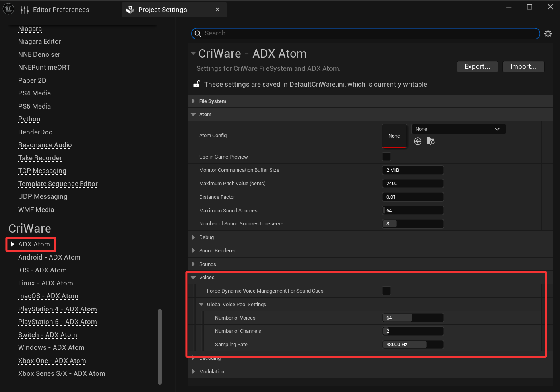Screen dimensions: 560x392
Task: Click the sidebar vertical scrollbar
Action: [160, 347]
